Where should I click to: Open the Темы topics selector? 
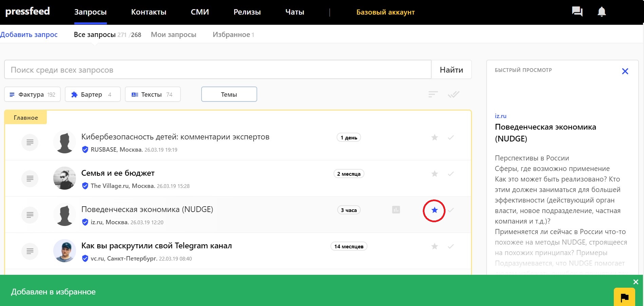[x=229, y=94]
